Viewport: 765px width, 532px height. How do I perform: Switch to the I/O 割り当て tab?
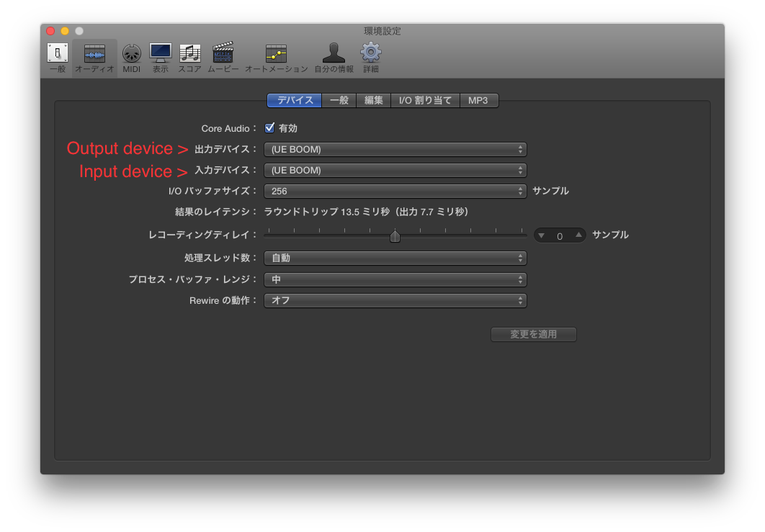pyautogui.click(x=426, y=101)
